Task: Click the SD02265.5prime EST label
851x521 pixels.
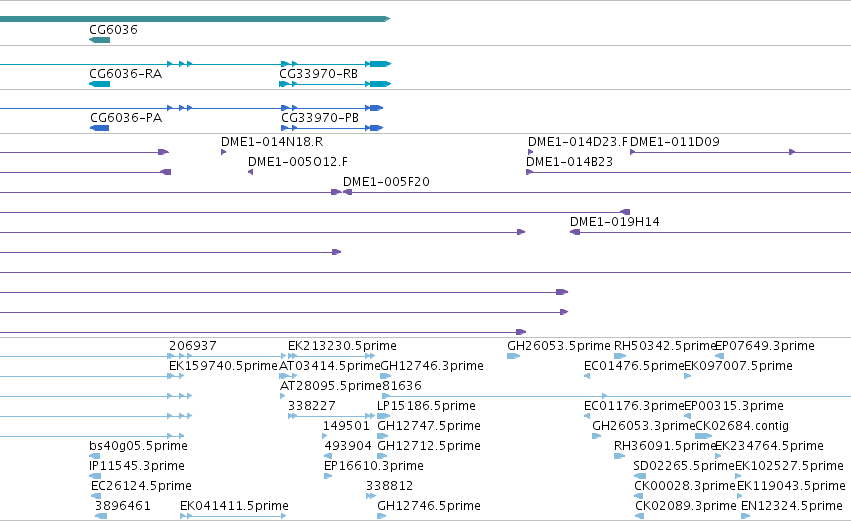Action: [x=684, y=466]
